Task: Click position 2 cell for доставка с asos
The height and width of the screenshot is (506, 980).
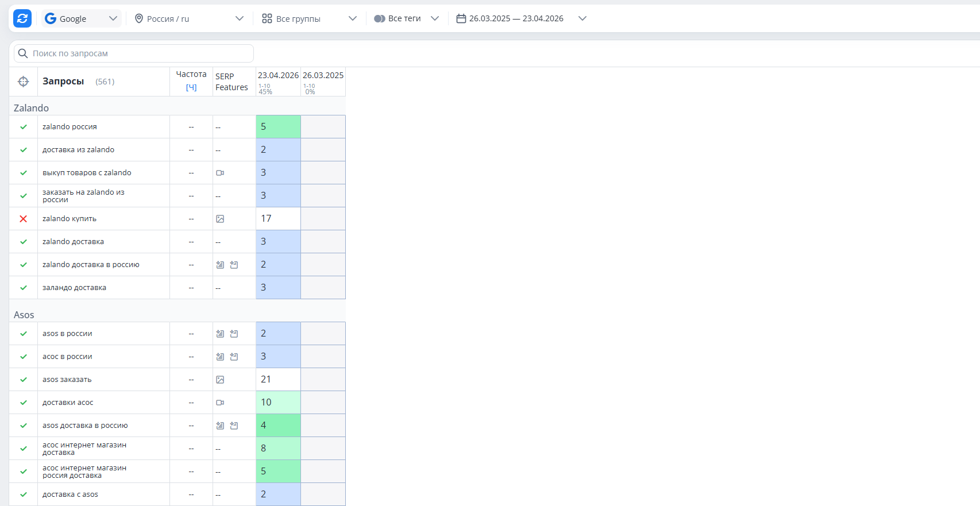Action: [278, 495]
